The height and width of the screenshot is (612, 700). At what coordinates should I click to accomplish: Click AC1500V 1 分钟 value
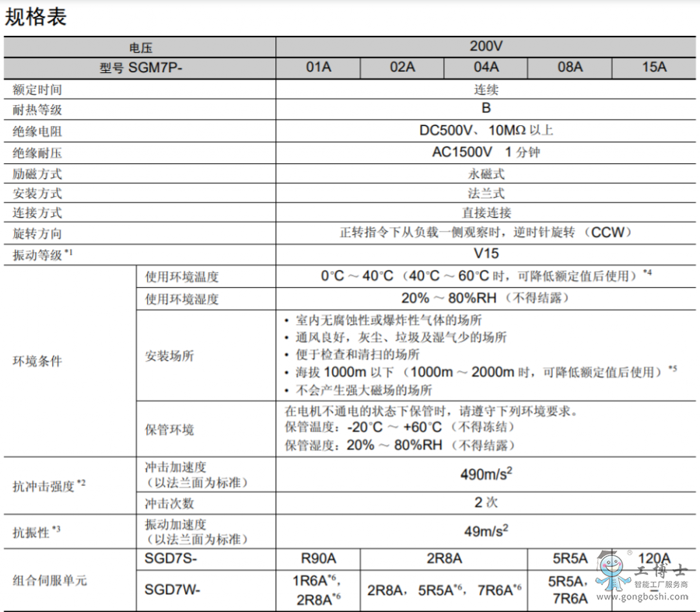[x=486, y=152]
